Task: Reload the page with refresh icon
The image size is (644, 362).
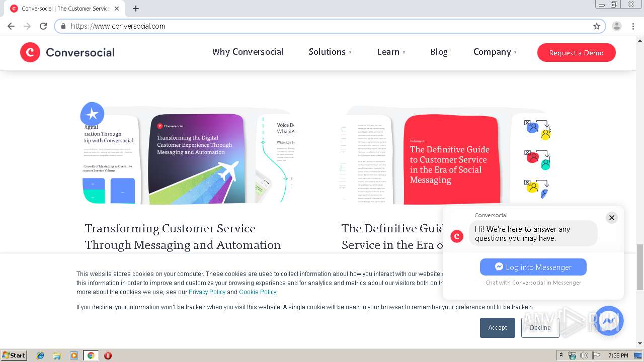Action: [43, 26]
